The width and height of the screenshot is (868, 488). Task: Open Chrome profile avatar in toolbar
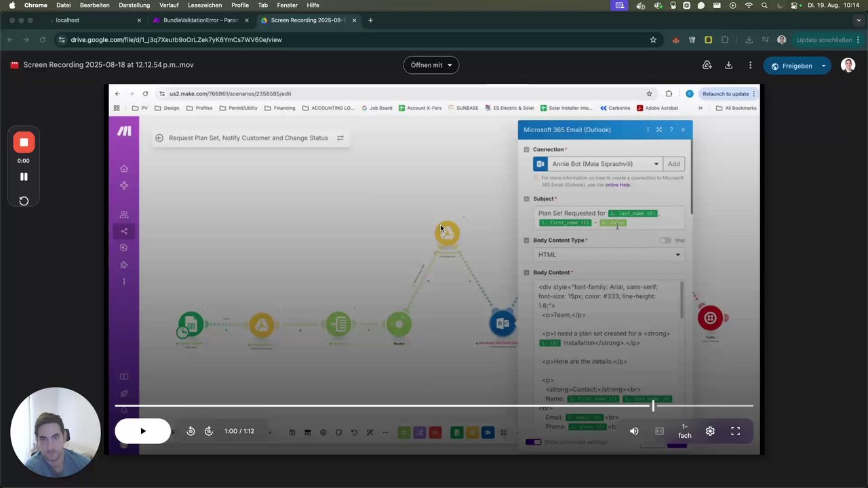(x=782, y=40)
